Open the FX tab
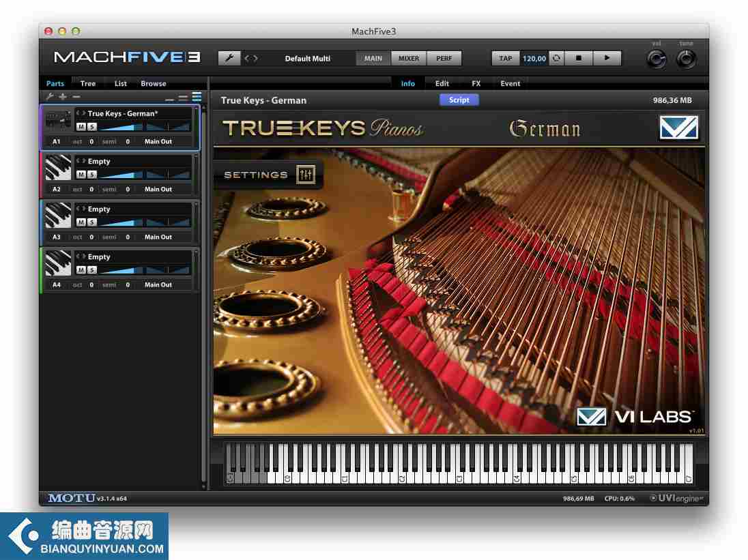The height and width of the screenshot is (560, 748). (x=476, y=83)
